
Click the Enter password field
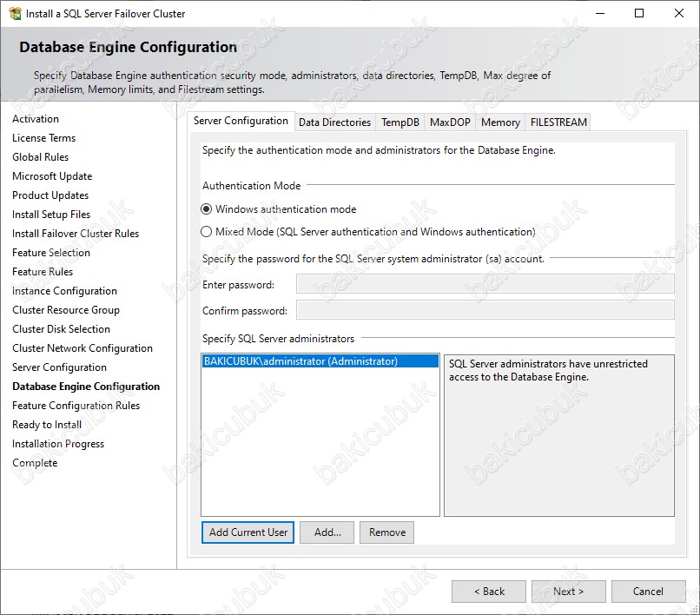click(x=485, y=284)
